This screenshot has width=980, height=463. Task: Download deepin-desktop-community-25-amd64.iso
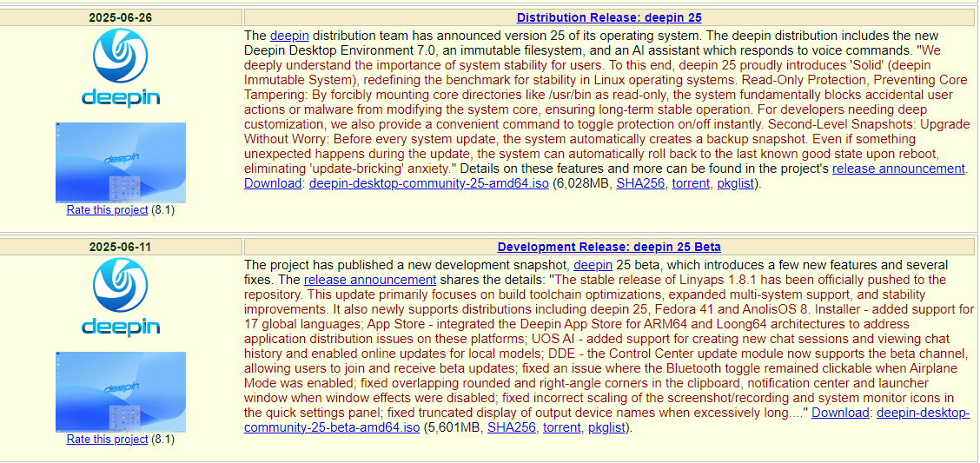pos(429,183)
